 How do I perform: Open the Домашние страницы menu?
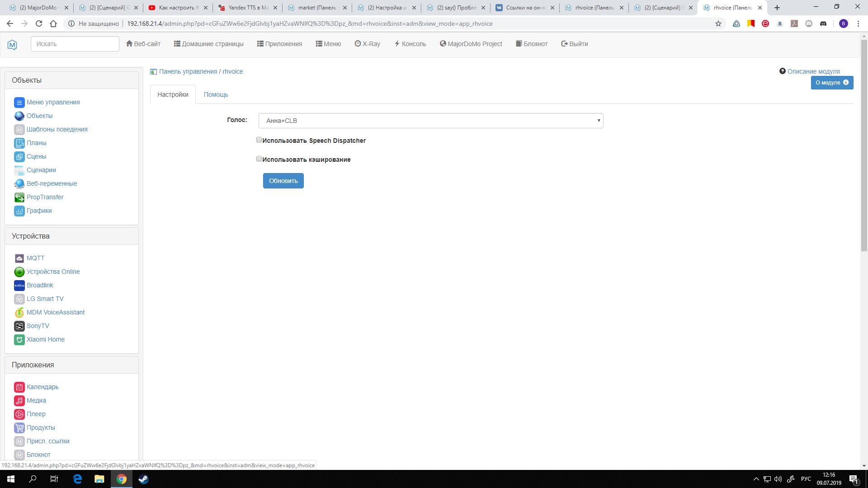(208, 44)
